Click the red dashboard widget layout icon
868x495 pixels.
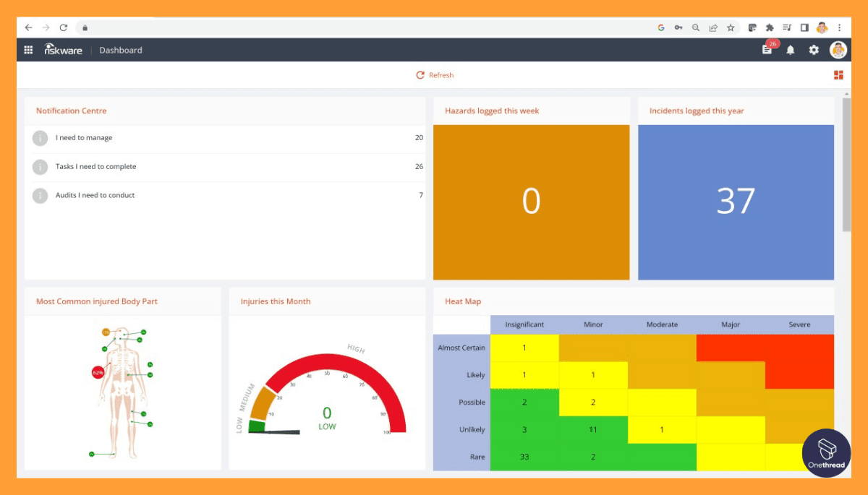(838, 74)
